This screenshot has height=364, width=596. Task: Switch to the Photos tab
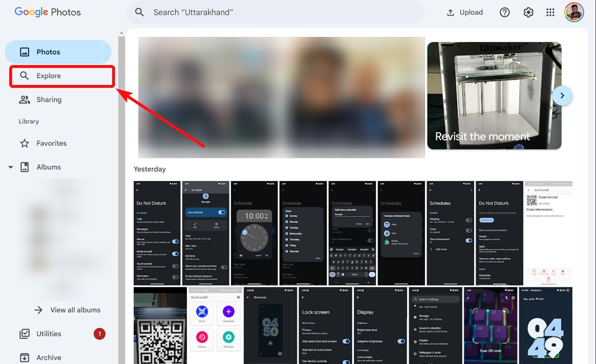point(49,51)
